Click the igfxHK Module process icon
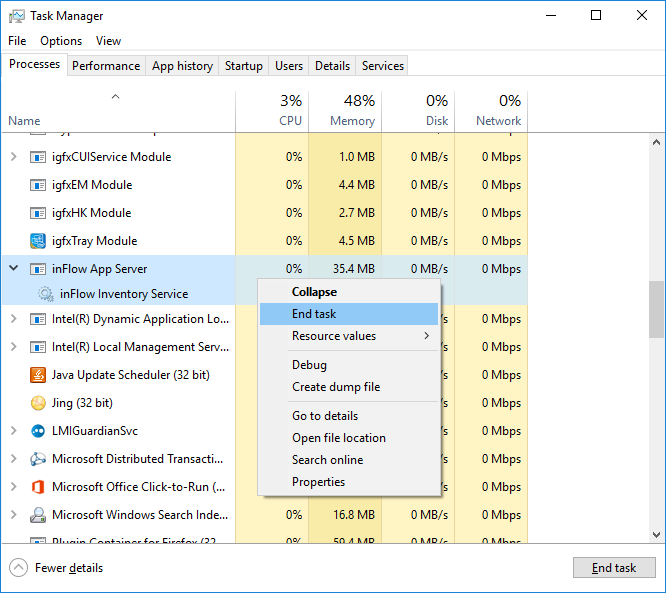The image size is (666, 593). [x=38, y=213]
